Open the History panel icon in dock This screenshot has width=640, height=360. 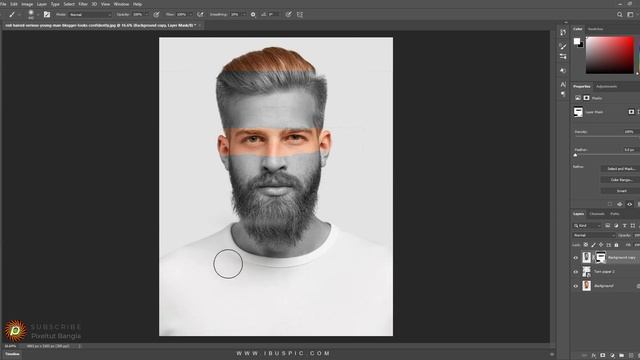563,32
